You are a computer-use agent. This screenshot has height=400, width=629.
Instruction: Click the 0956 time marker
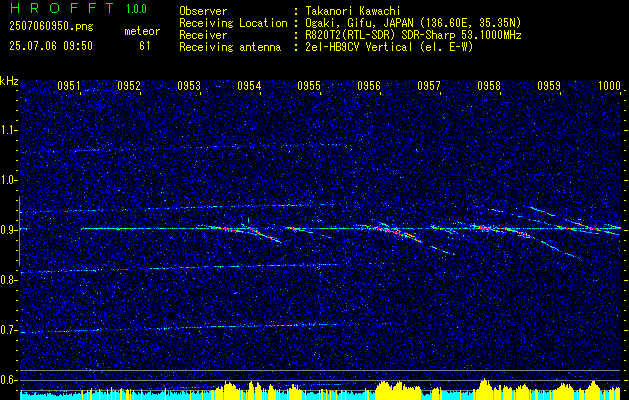[x=369, y=86]
